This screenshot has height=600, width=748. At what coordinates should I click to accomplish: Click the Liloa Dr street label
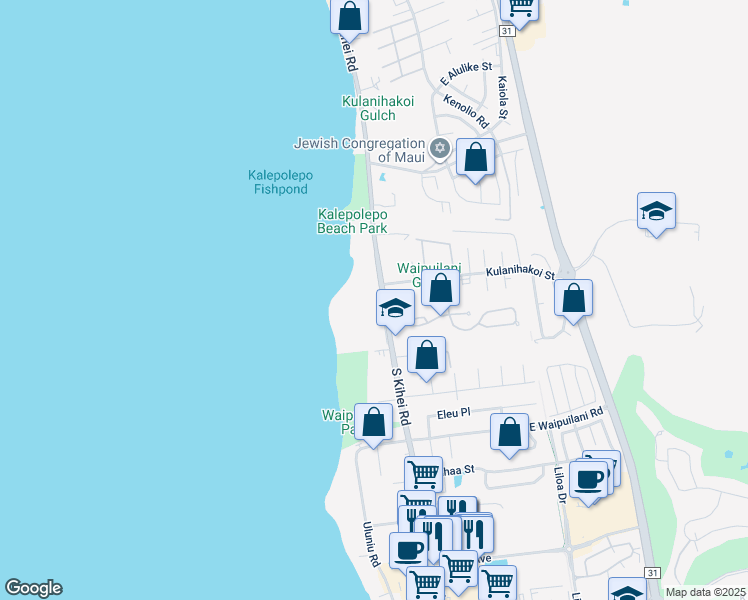[560, 485]
